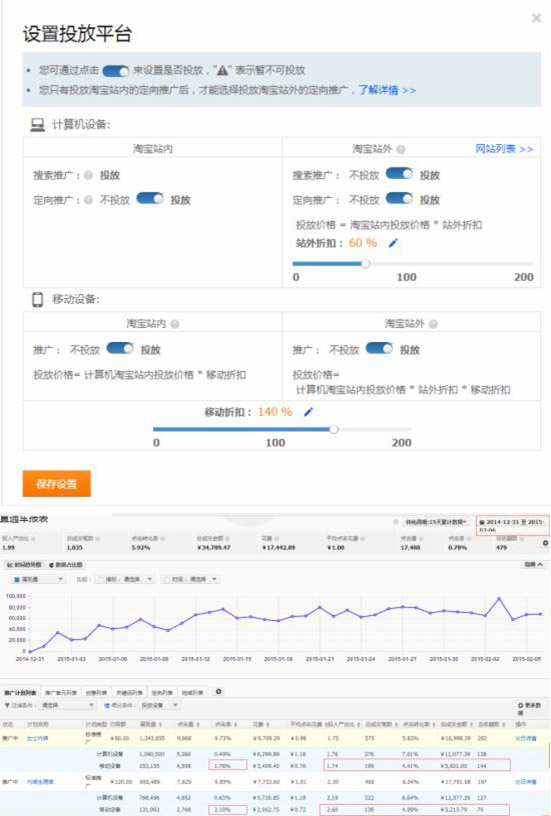Sort table by 花费 column header
551x816 pixels.
[259, 724]
